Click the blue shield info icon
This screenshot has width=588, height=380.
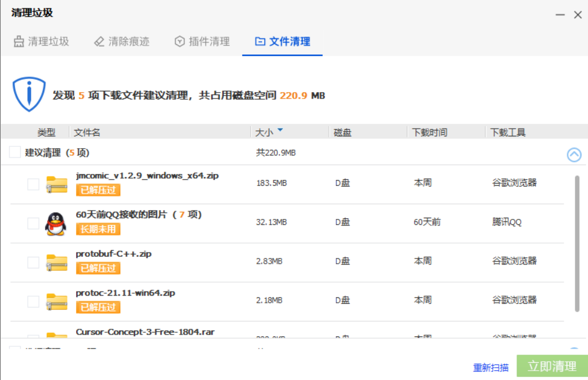[x=29, y=94]
